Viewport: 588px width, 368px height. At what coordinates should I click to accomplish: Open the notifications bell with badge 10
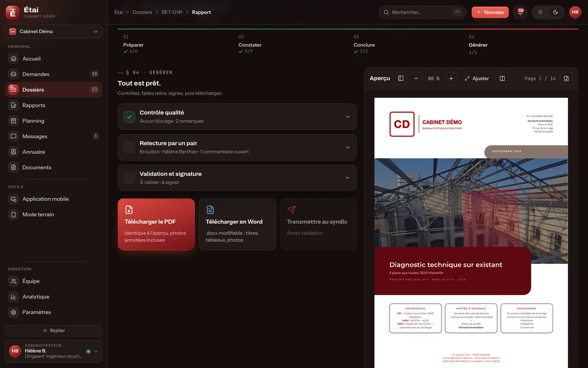pyautogui.click(x=520, y=12)
